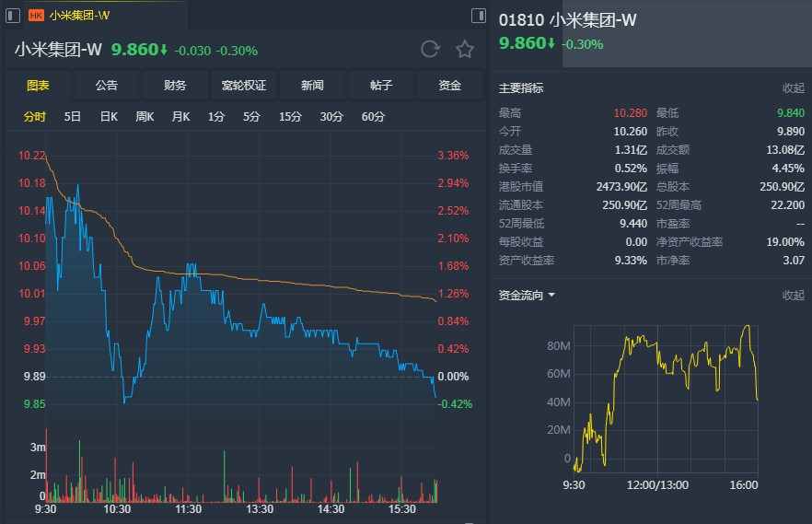Viewport: 812px width, 524px height.
Task: Click the orange HK market badge
Action: pos(37,16)
